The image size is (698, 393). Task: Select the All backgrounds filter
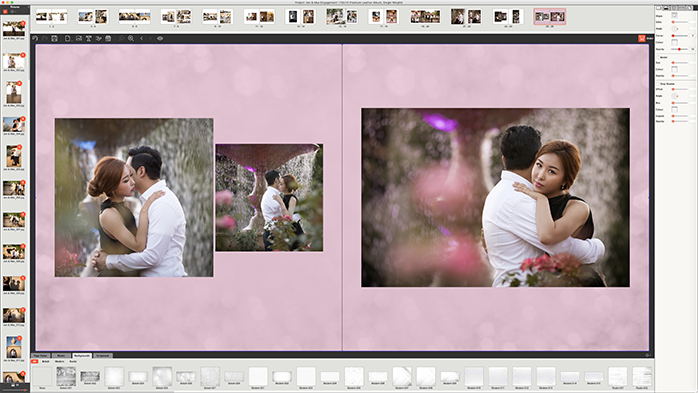(35, 361)
